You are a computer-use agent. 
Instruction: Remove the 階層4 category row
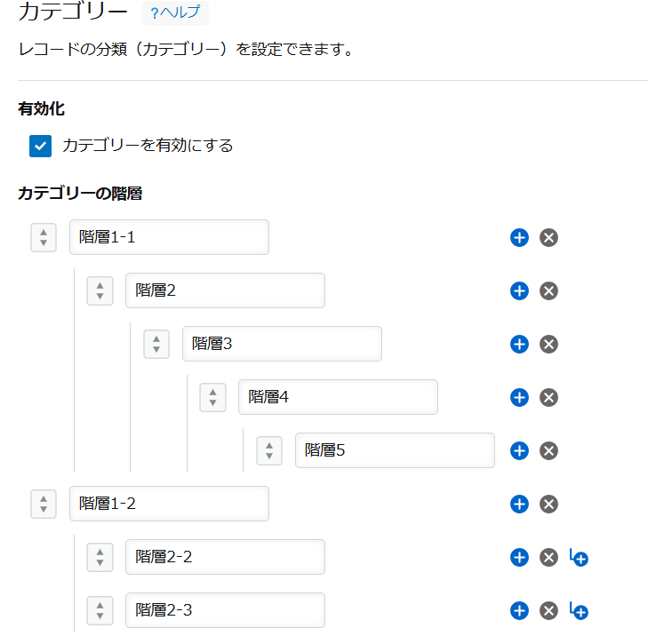pos(549,398)
